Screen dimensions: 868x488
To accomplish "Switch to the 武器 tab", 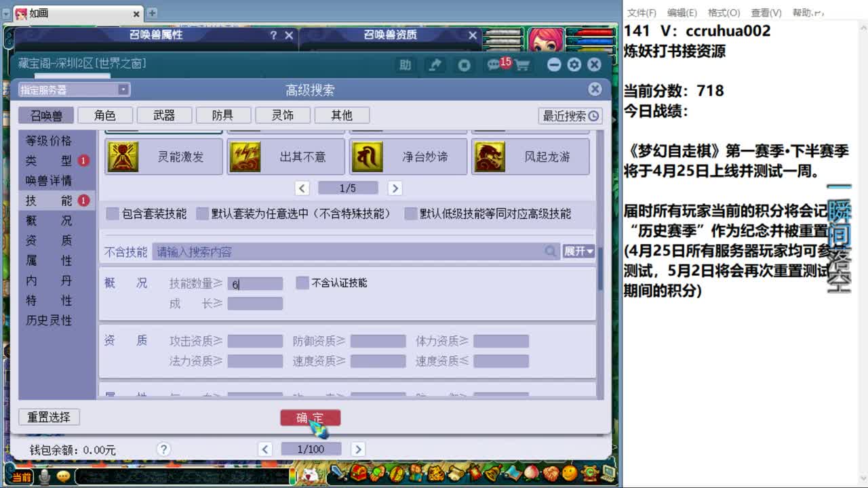I will [x=163, y=115].
